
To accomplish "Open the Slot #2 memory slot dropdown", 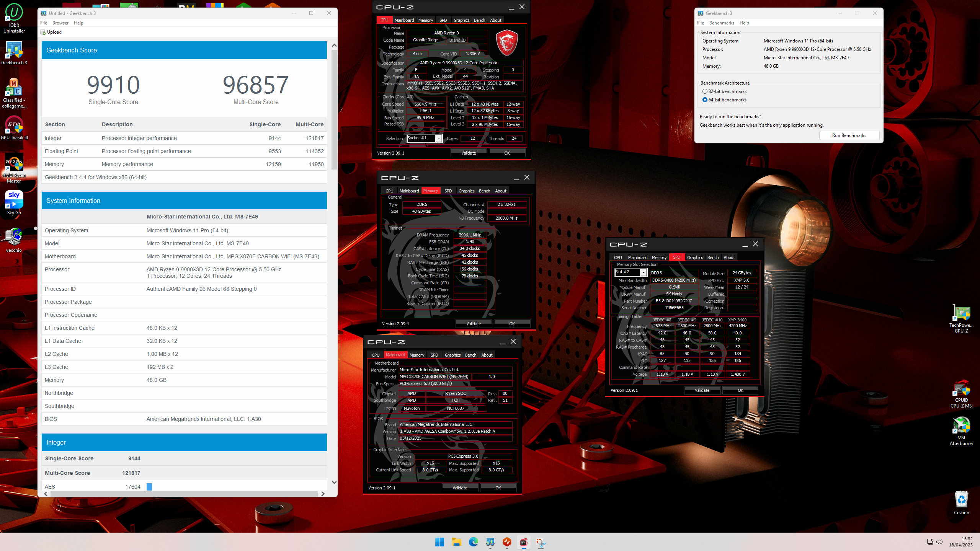I will click(644, 272).
